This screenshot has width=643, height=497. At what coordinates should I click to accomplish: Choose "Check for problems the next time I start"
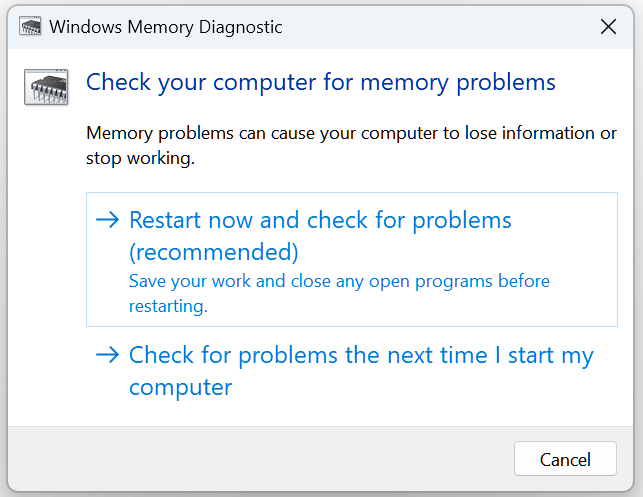coord(361,356)
